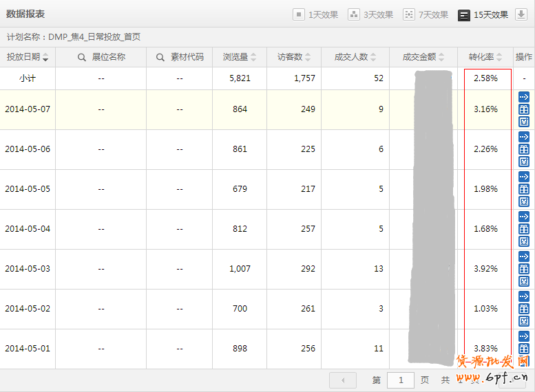The height and width of the screenshot is (392, 535).
Task: Sort by 转化率 column header
Action: tap(485, 57)
